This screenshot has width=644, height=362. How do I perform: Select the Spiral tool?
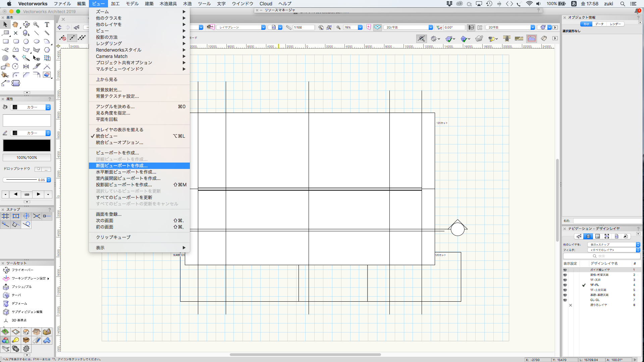(x=5, y=58)
